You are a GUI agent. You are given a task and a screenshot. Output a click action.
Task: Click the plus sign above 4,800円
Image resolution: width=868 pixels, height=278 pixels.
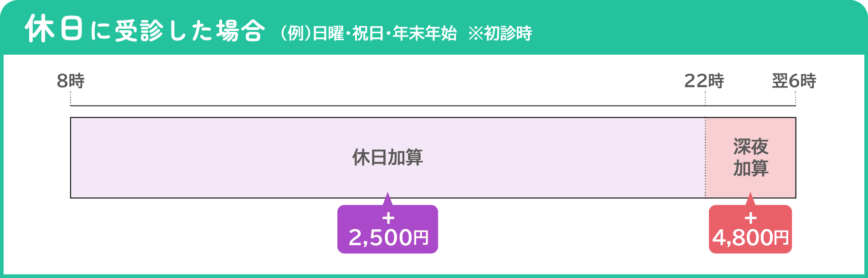coord(750,218)
